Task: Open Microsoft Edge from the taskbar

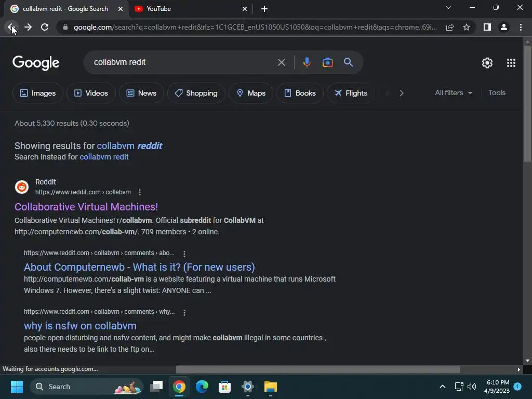Action: coord(202,387)
